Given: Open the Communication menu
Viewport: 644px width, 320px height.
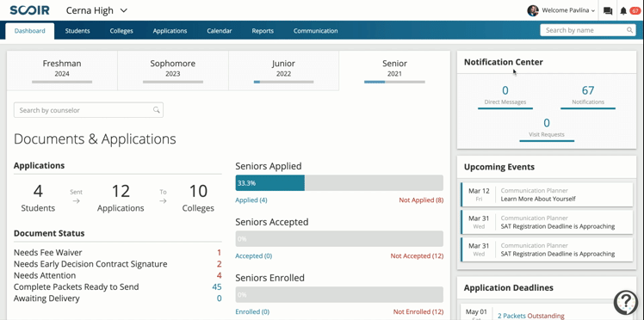Looking at the screenshot, I should 315,31.
